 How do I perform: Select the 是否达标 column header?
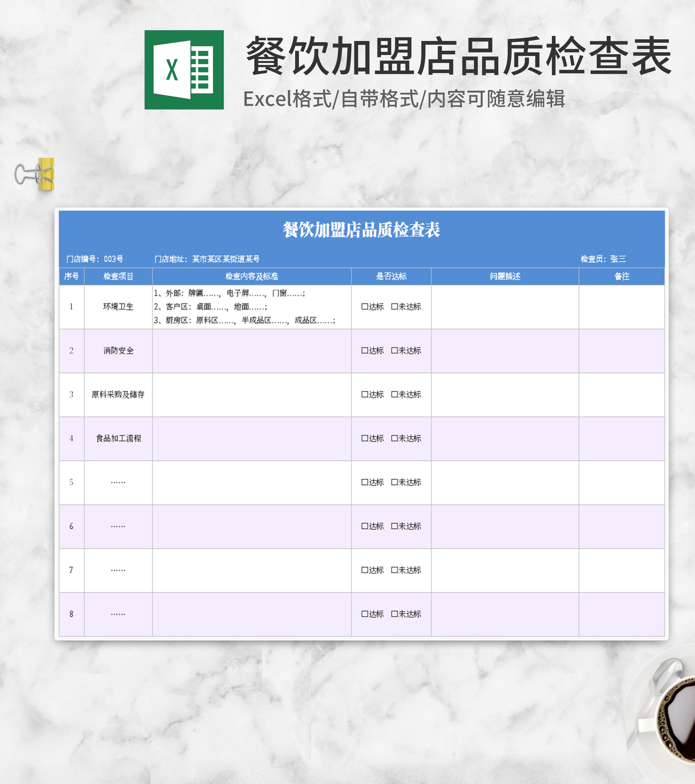(x=391, y=276)
